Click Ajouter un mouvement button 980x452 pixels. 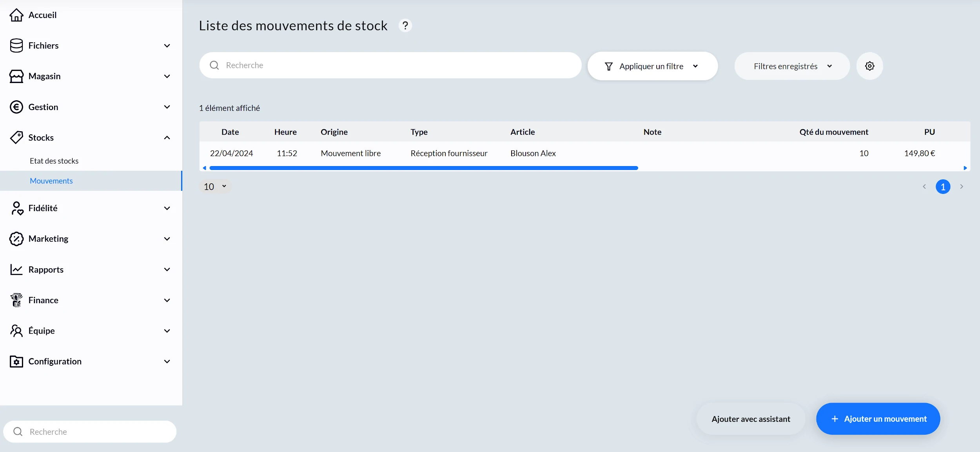pos(878,419)
